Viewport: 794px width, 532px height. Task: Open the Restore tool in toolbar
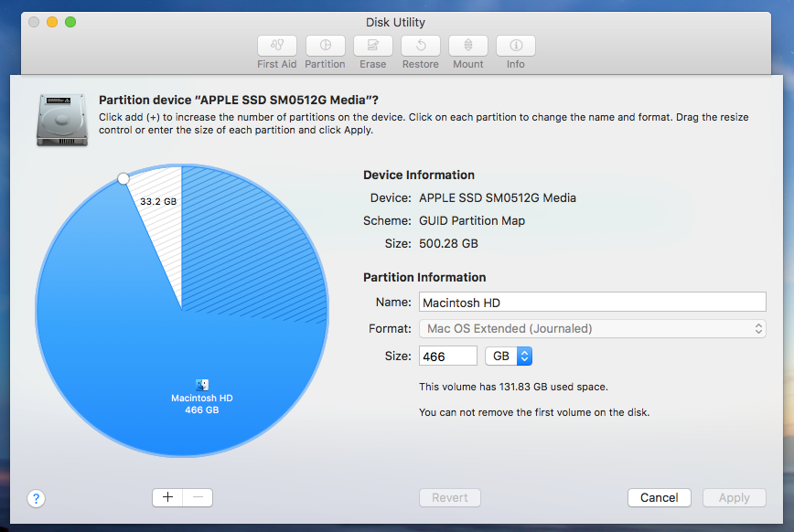pyautogui.click(x=420, y=46)
